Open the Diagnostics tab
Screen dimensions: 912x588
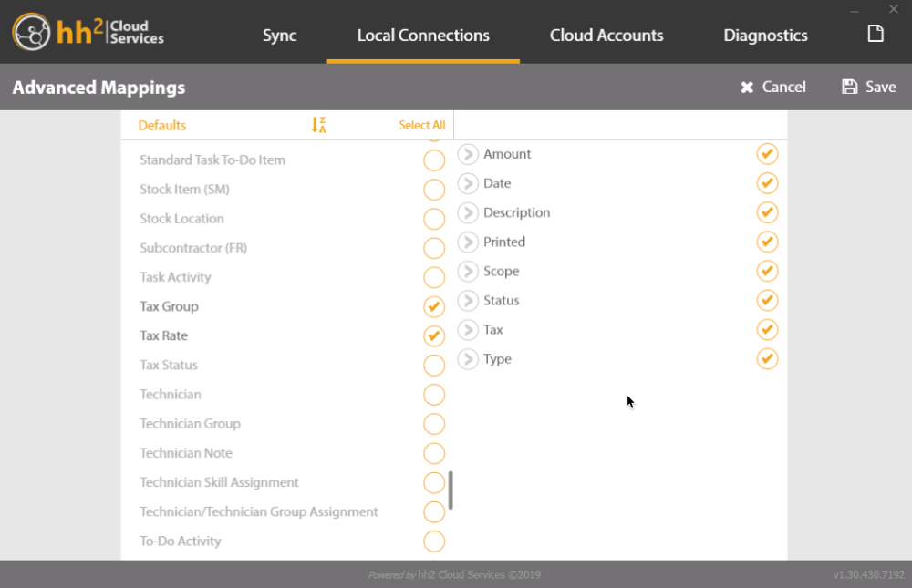pos(765,35)
